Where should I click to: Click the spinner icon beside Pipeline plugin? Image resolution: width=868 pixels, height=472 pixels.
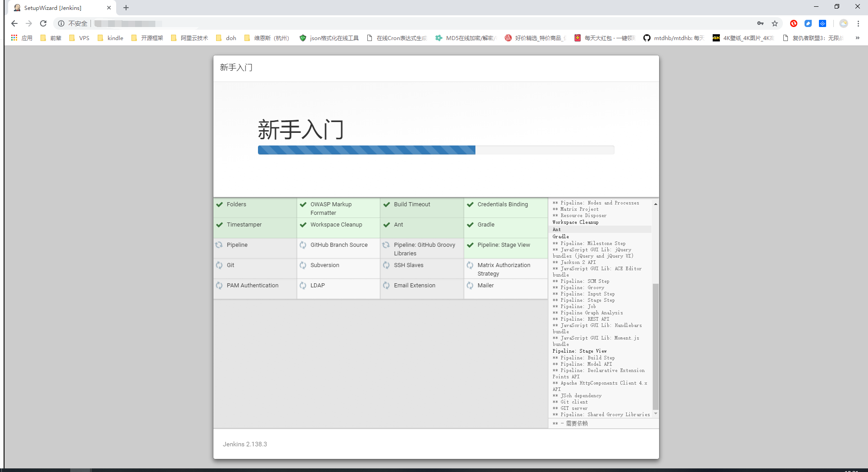click(x=219, y=245)
